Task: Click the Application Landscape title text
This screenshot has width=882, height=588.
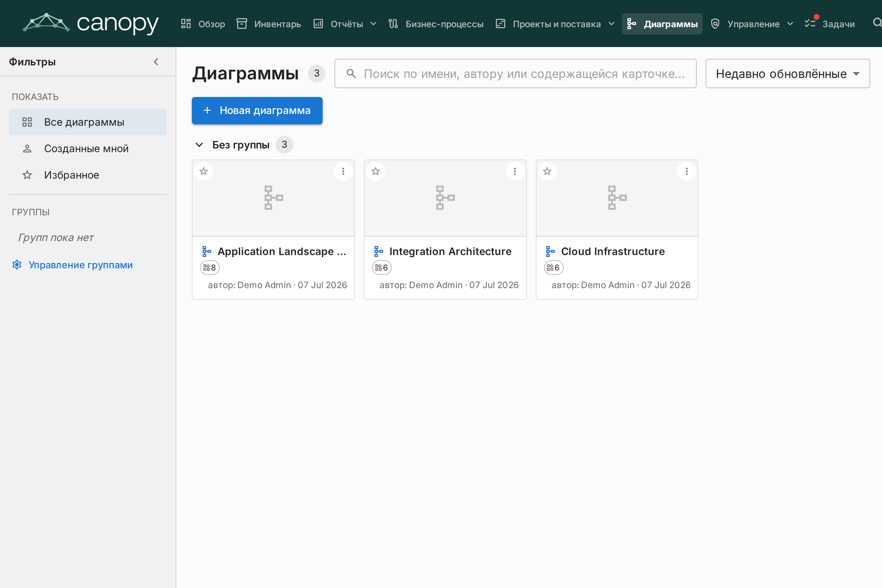Action: (x=282, y=251)
